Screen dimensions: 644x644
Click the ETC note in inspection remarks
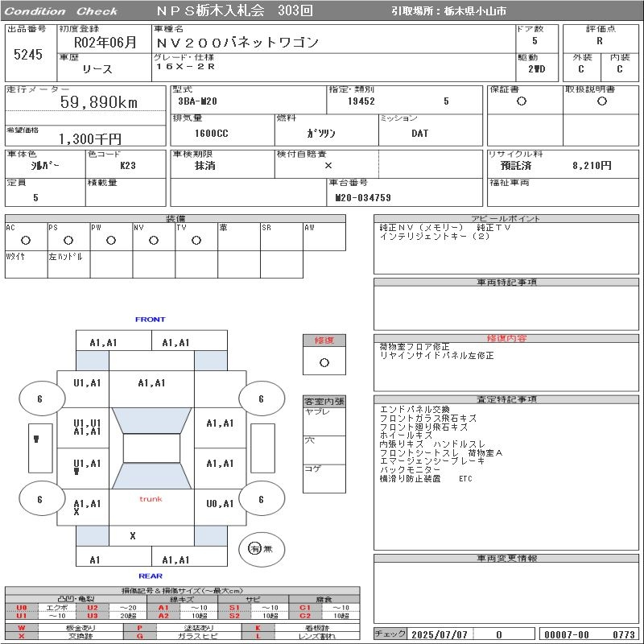coord(465,479)
